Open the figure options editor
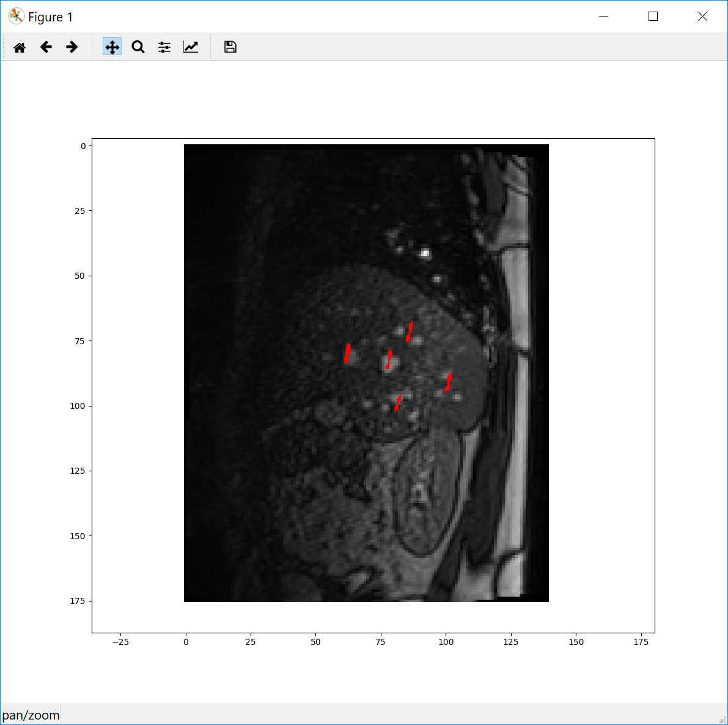 pos(190,46)
